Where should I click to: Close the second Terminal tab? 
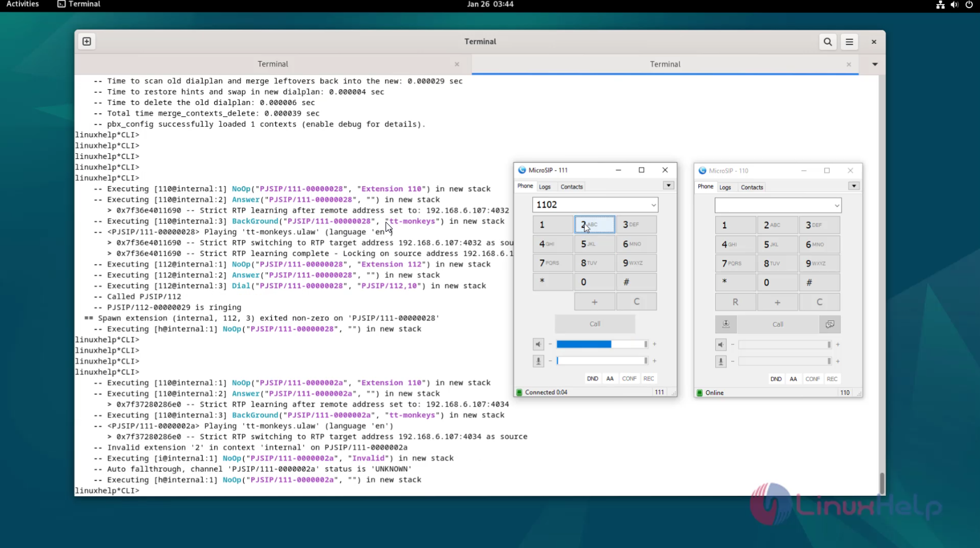pos(849,64)
